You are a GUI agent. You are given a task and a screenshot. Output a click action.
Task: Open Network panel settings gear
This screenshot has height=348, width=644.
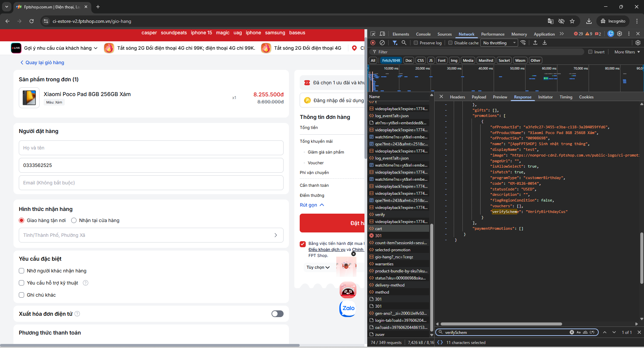(638, 43)
